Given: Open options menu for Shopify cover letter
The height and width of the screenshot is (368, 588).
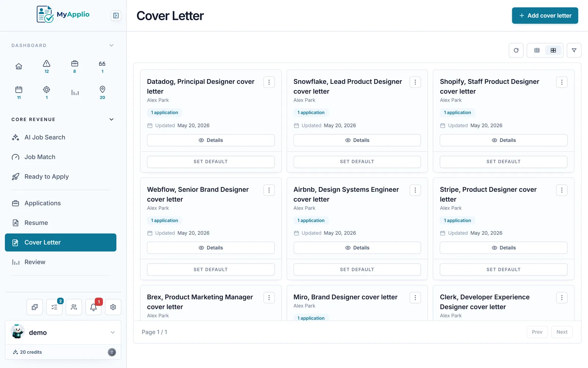Looking at the screenshot, I should coord(562,82).
